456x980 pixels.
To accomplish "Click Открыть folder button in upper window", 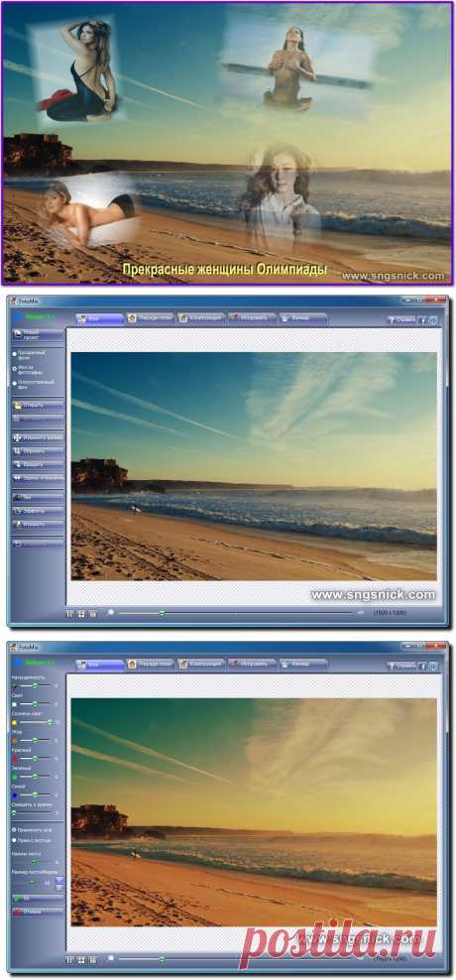I will (x=38, y=405).
